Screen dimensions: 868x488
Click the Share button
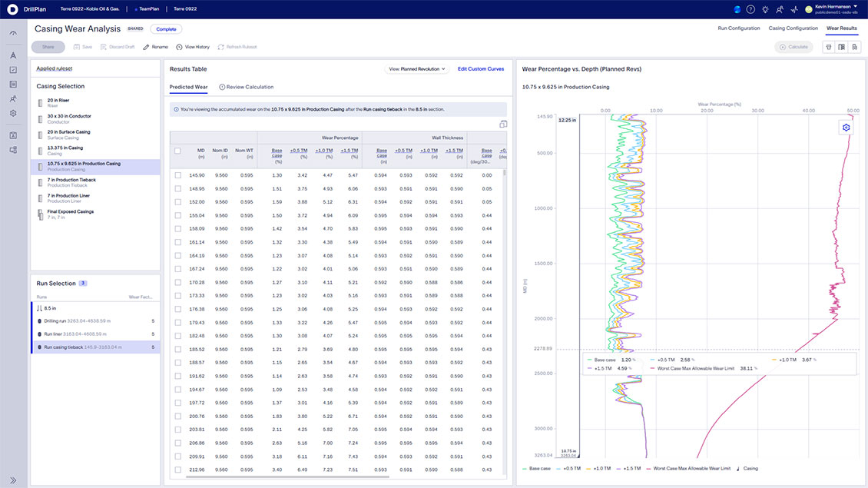48,47
